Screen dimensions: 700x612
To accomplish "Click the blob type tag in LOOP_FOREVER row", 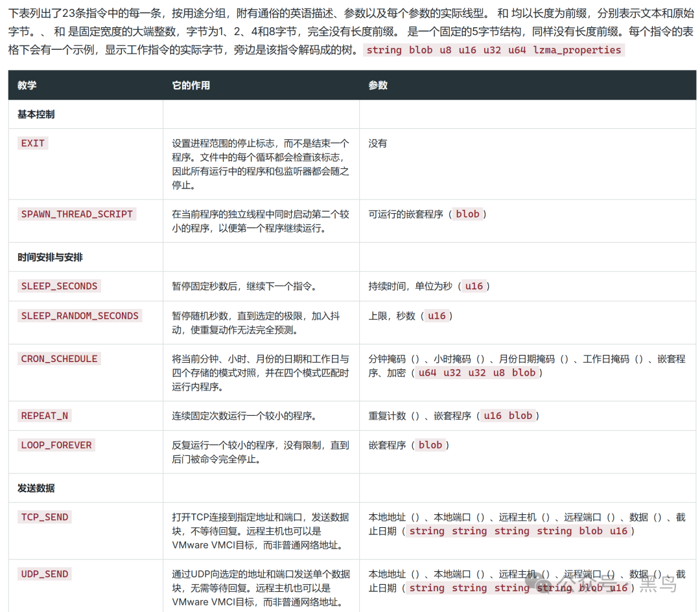I will pyautogui.click(x=430, y=445).
